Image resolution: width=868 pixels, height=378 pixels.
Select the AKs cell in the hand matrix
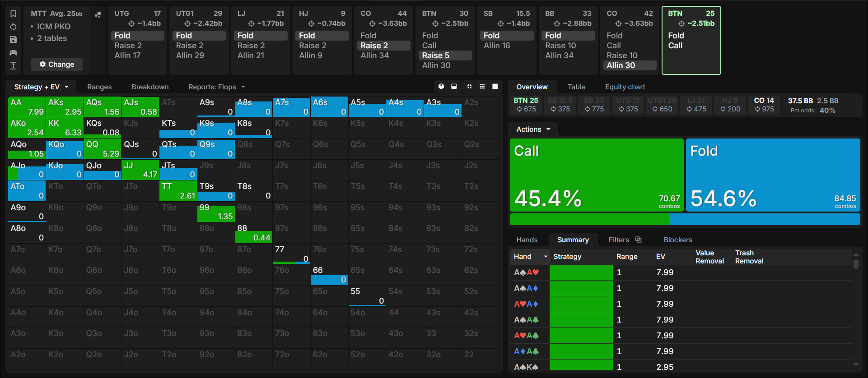pos(65,107)
